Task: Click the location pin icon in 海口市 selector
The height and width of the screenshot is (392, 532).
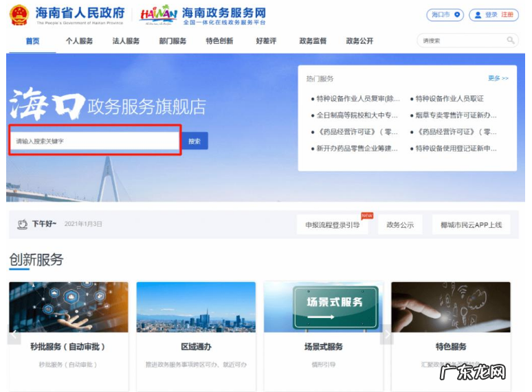Action: pyautogui.click(x=457, y=14)
